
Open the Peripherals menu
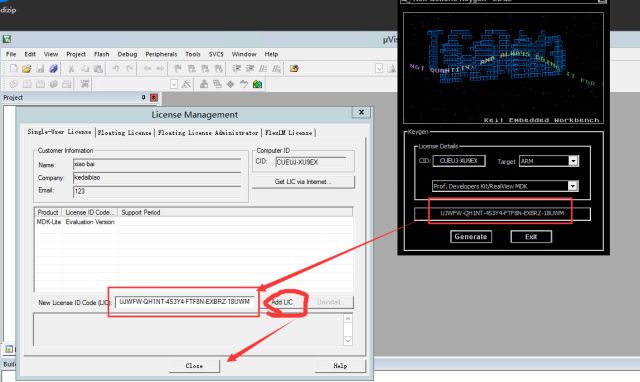pyautogui.click(x=161, y=54)
